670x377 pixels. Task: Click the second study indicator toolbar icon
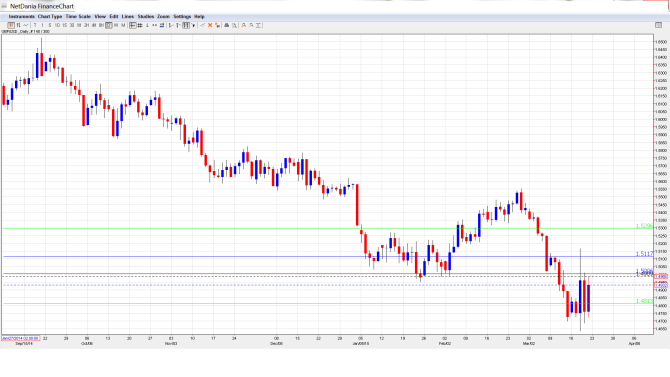[178, 25]
